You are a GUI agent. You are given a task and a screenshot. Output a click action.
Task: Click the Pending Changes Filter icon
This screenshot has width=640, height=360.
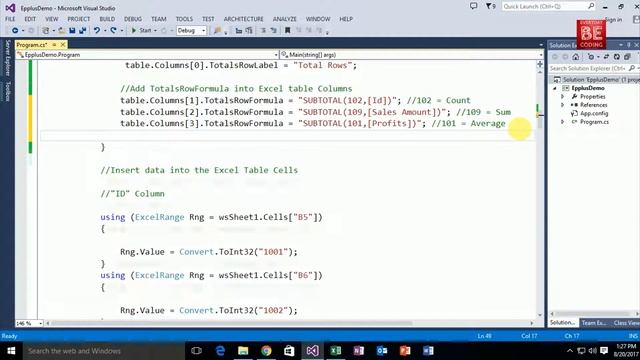591,57
